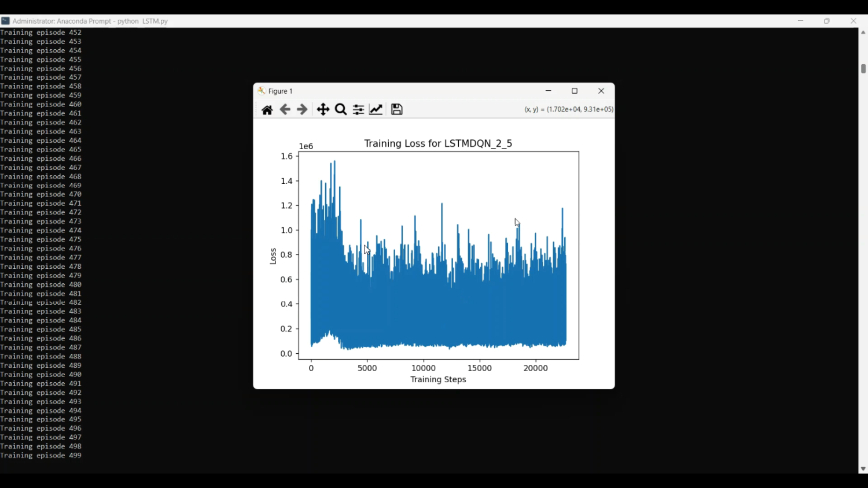Screen dimensions: 868x488
Task: Click the Training Loss for LSTMDQN_2_5 title
Action: 437,143
